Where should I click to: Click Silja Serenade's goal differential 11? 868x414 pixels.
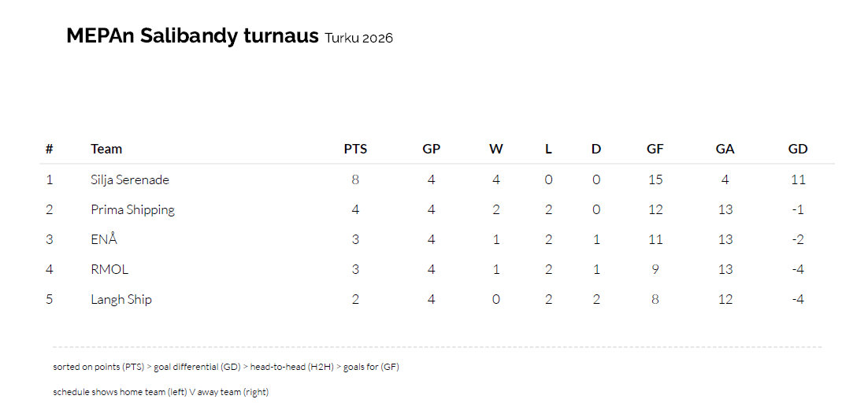click(x=798, y=179)
